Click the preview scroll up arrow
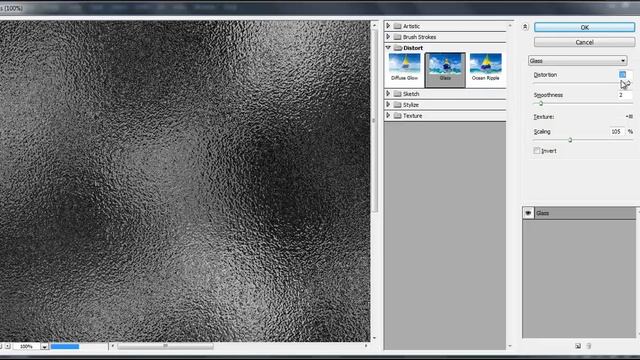 coord(374,25)
